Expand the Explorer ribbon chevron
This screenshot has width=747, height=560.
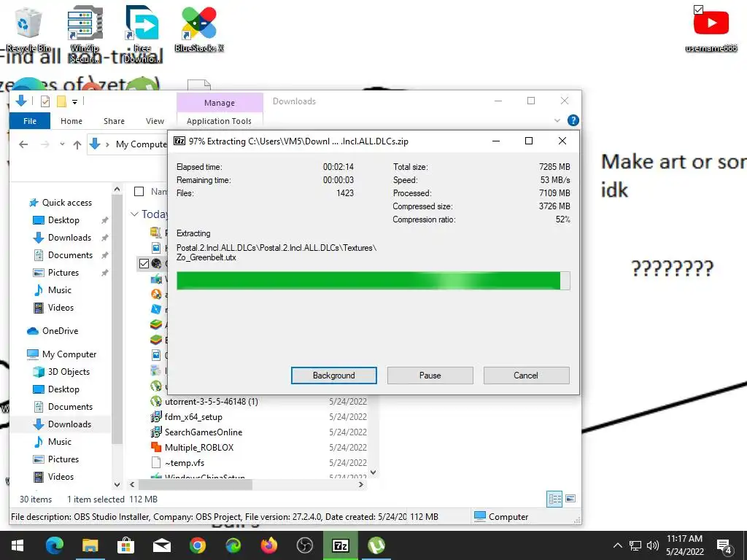(557, 120)
